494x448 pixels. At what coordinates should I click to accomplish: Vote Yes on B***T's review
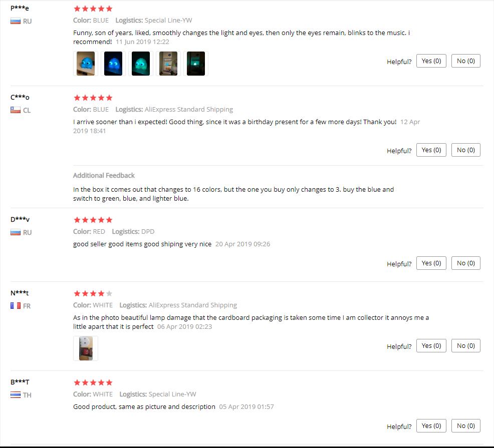pos(431,425)
